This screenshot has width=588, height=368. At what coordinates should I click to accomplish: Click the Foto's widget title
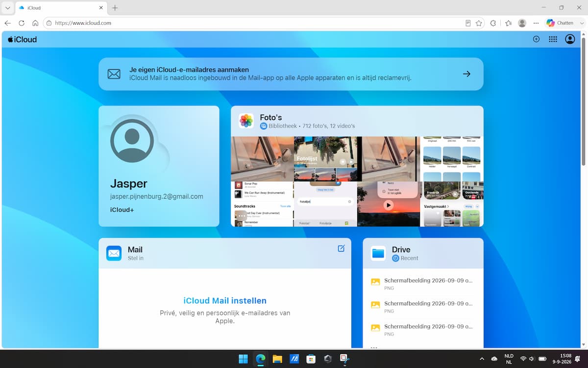271,117
